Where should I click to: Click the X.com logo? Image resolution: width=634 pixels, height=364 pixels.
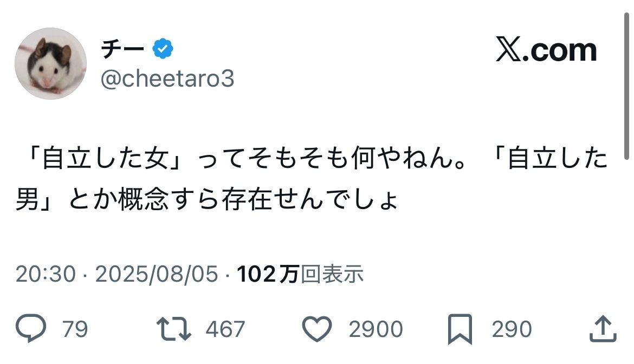coord(546,50)
